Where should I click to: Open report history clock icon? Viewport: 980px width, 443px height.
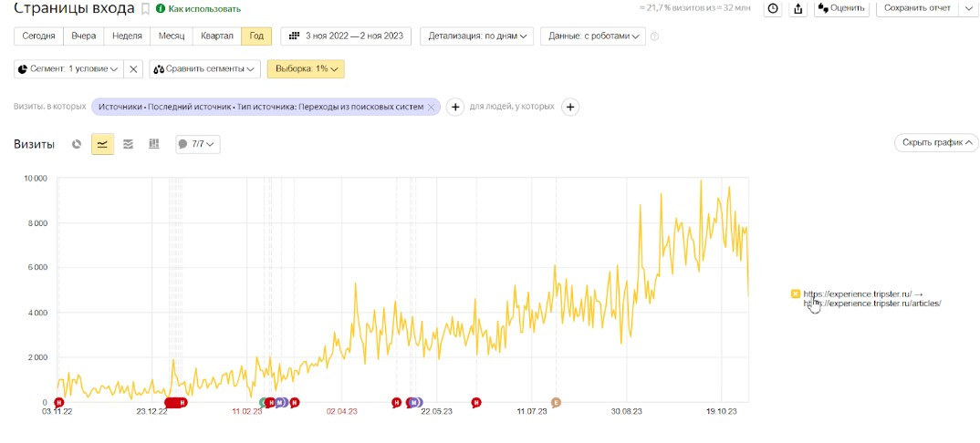pos(773,8)
